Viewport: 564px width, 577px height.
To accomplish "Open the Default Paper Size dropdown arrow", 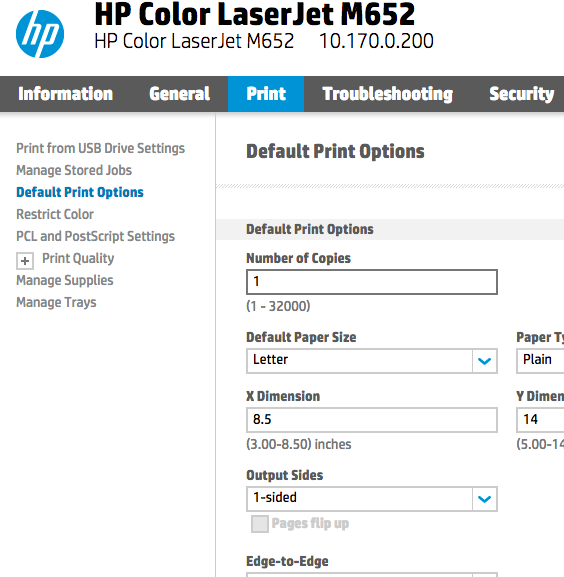I will click(485, 361).
